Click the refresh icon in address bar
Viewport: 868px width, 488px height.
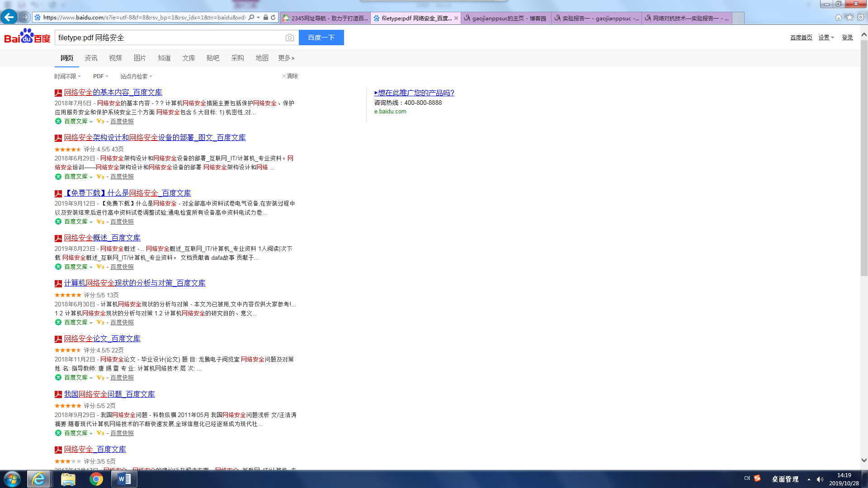point(273,18)
